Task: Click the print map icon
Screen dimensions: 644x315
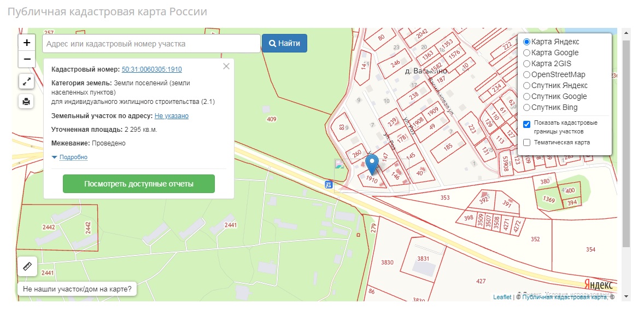Action: point(26,101)
